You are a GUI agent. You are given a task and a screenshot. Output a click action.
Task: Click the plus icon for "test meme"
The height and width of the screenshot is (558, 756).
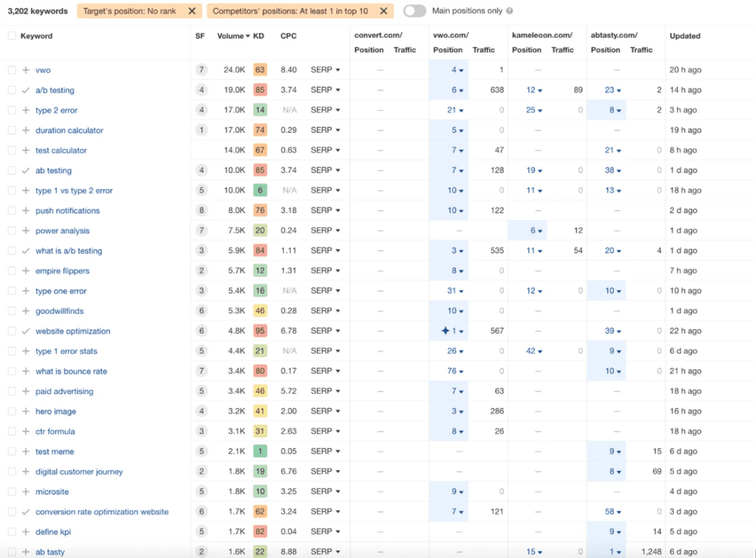click(26, 452)
